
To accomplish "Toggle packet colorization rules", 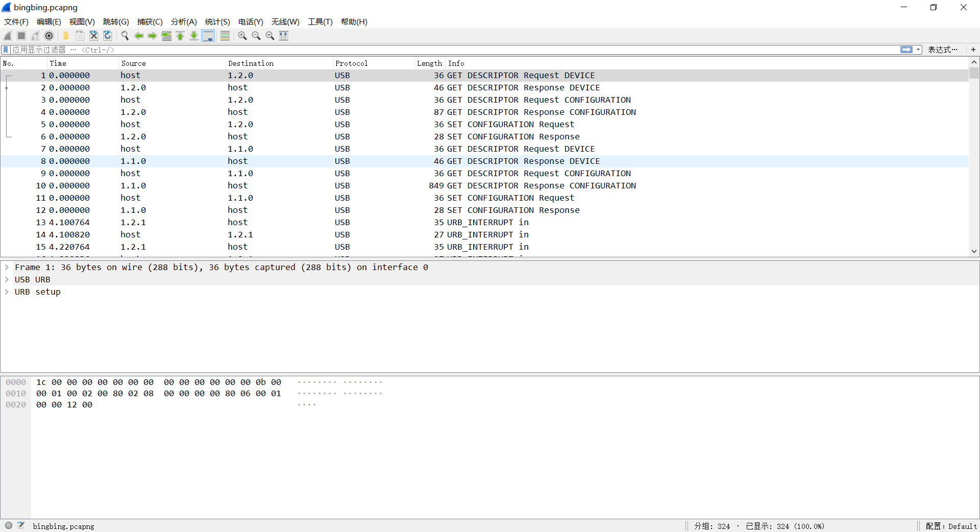I will coord(225,36).
